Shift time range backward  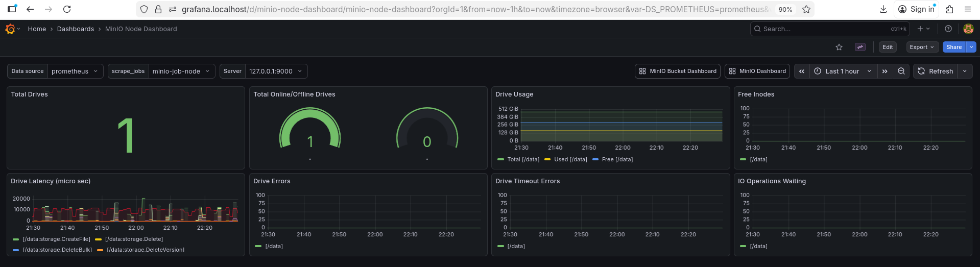pyautogui.click(x=802, y=71)
